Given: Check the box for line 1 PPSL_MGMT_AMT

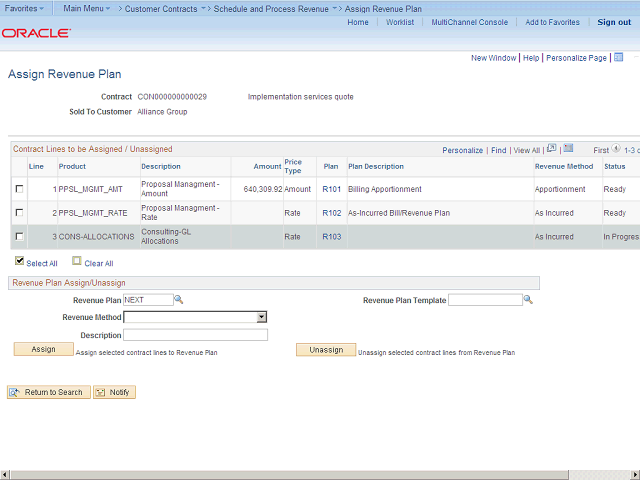Looking at the screenshot, I should (19, 189).
